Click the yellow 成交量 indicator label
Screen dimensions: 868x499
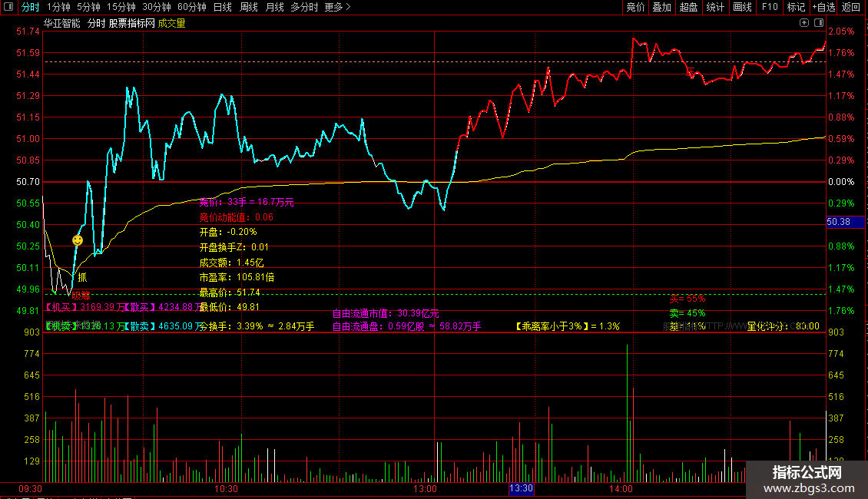tap(171, 23)
